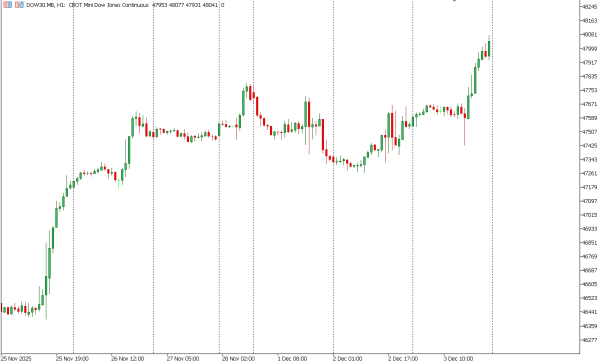Click the 47999 price axis label
Viewport: 600px width, 364px height.
(589, 49)
